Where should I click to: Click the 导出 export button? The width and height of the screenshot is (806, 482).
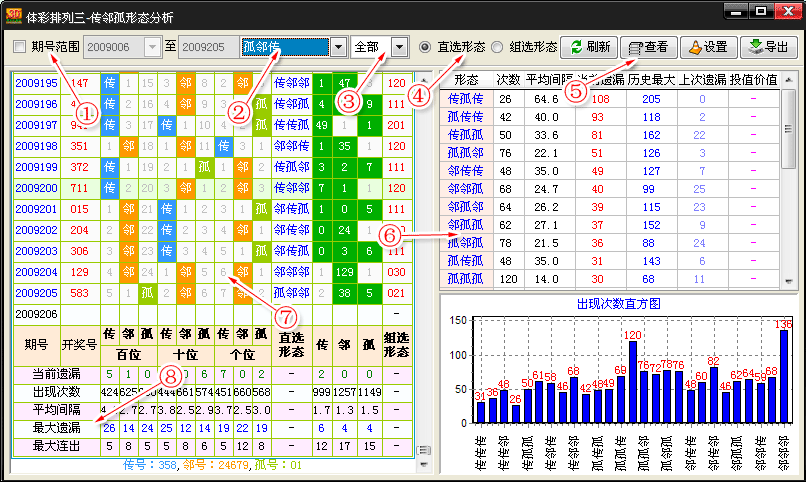[x=768, y=47]
